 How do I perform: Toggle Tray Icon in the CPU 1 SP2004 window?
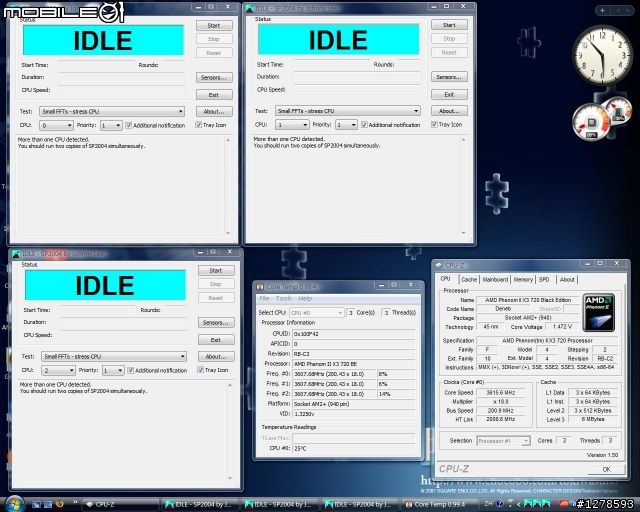click(447, 125)
